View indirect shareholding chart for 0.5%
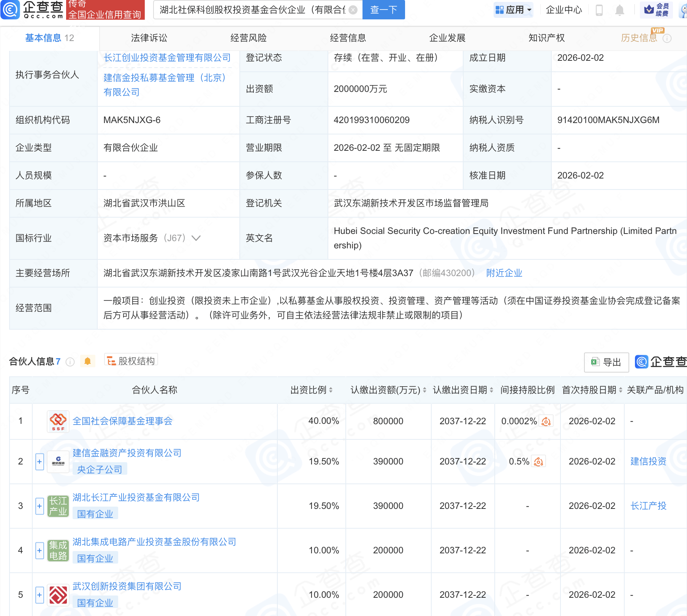Image resolution: width=687 pixels, height=616 pixels. (x=538, y=462)
